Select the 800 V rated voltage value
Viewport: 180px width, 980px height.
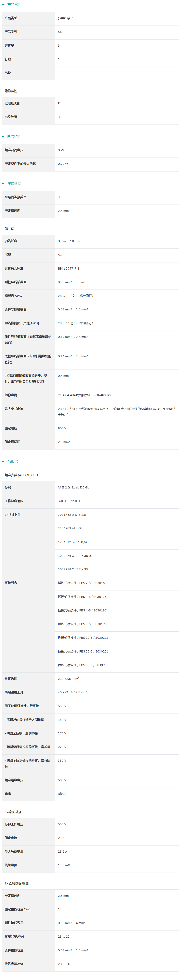(x=62, y=428)
